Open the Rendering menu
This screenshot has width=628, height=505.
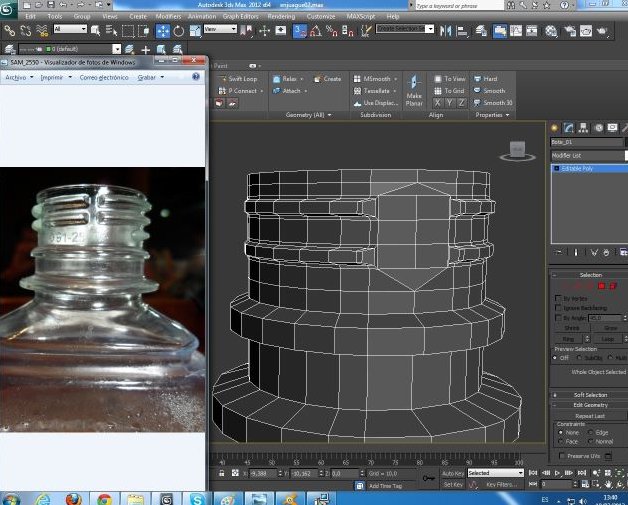pos(281,17)
